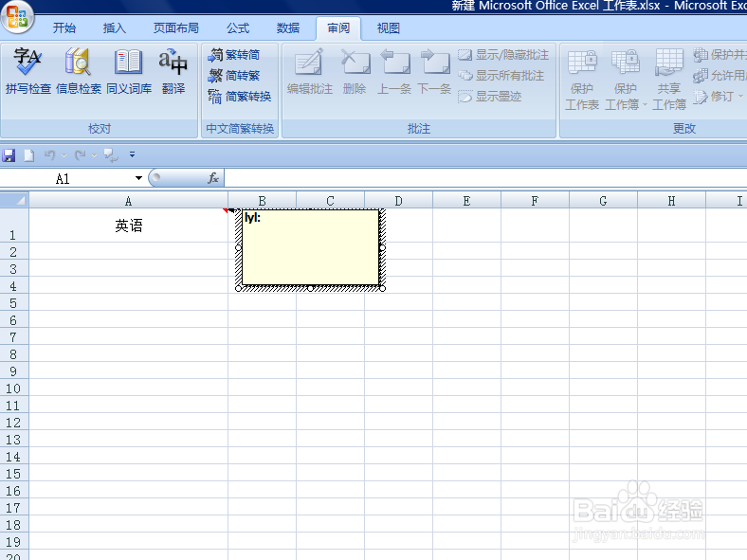Click into the formula bar

coord(485,178)
